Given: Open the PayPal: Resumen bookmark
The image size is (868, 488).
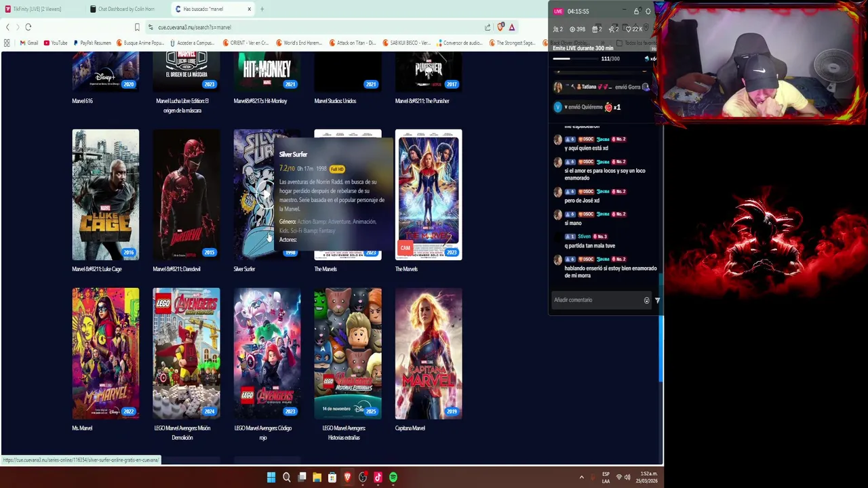Looking at the screenshot, I should [x=92, y=43].
